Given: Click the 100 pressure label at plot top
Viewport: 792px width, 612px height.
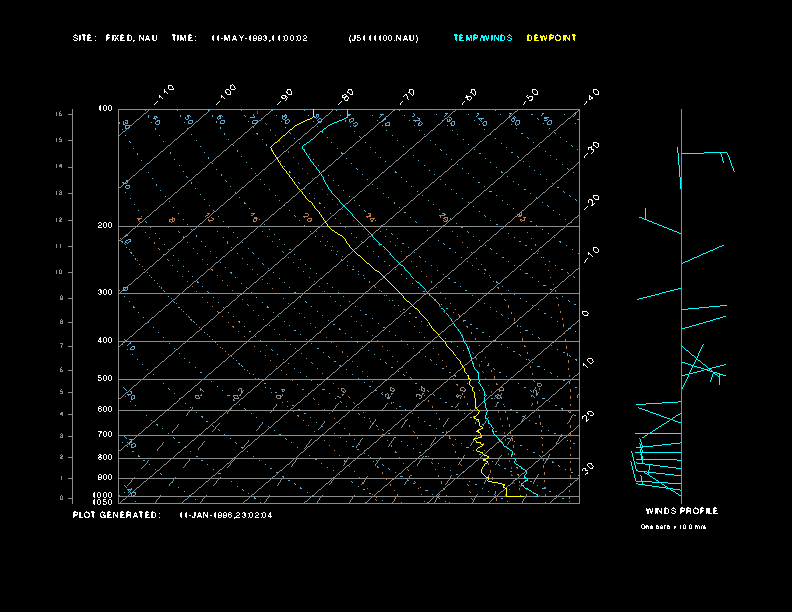Looking at the screenshot, I should coord(104,108).
